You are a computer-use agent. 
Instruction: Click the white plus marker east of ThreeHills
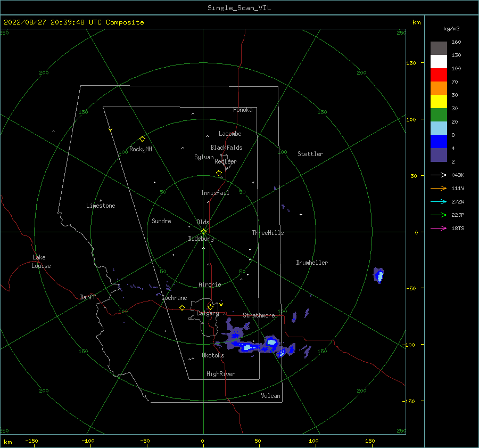pyautogui.click(x=301, y=214)
